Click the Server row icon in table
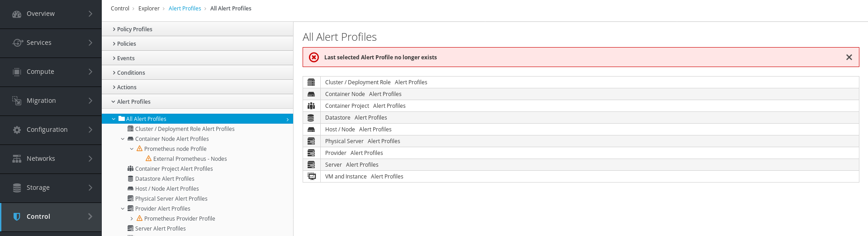868x236 pixels. point(311,164)
